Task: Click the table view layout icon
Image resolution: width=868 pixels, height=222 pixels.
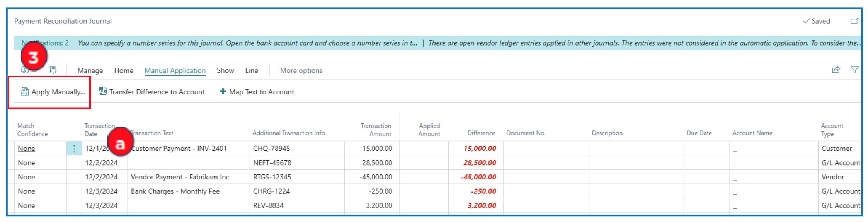Action: (x=53, y=70)
